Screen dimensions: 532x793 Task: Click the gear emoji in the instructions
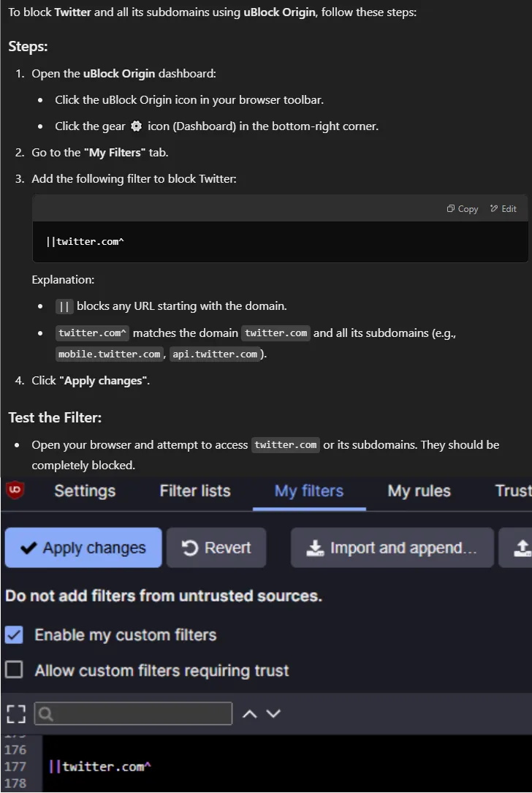(x=136, y=126)
